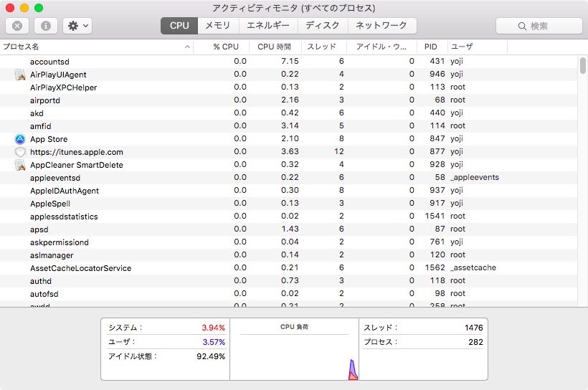Click PID 1562 cell
This screenshot has height=390, width=588.
(x=435, y=267)
